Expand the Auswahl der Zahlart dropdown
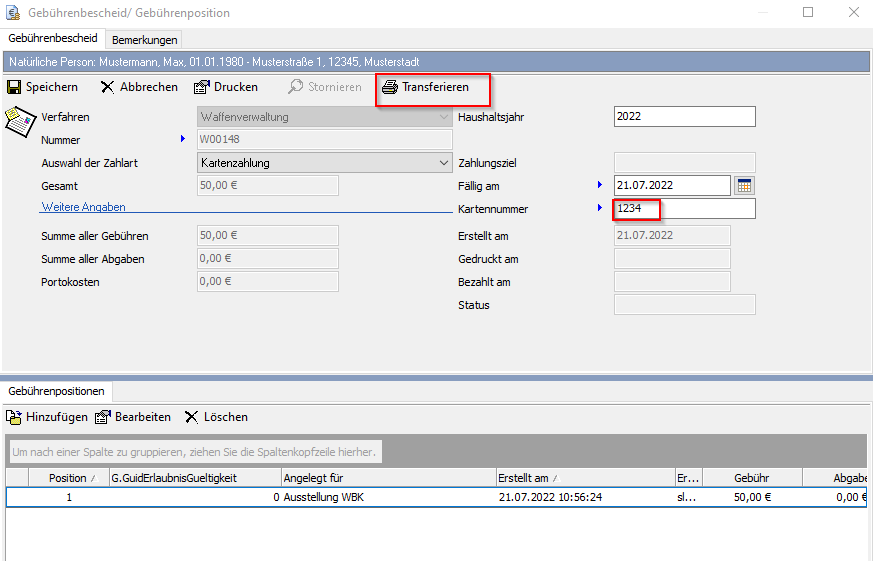 pyautogui.click(x=444, y=162)
